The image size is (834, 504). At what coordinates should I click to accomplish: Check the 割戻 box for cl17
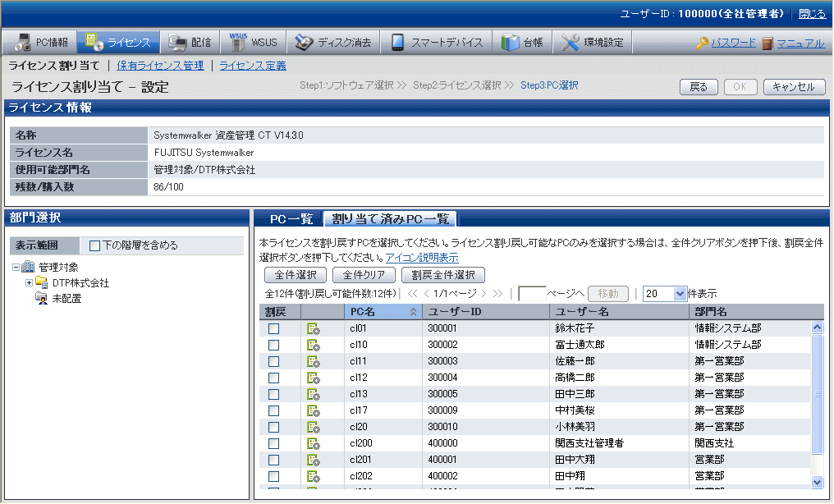(274, 411)
